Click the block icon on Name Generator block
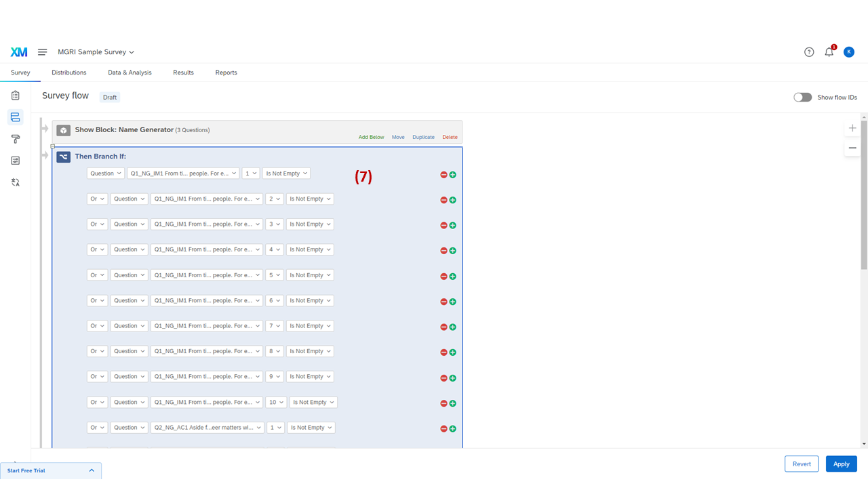This screenshot has height=488, width=868. click(63, 130)
